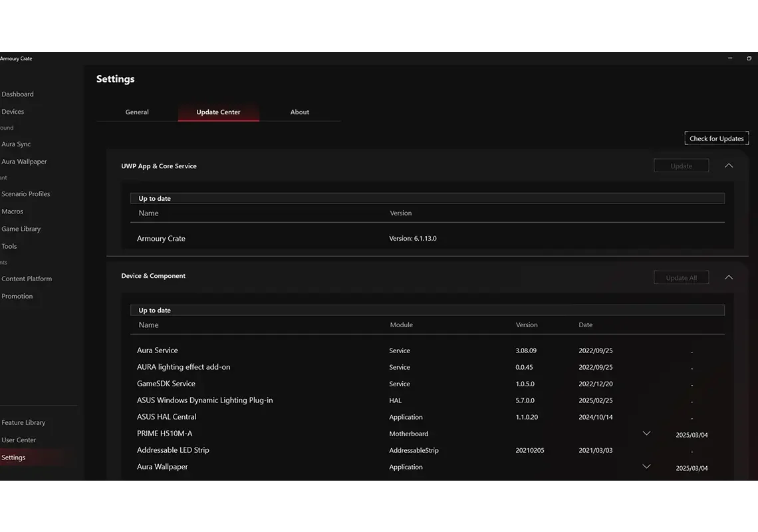Click the Motherboard module cell
The height and width of the screenshot is (532, 758).
coord(408,434)
